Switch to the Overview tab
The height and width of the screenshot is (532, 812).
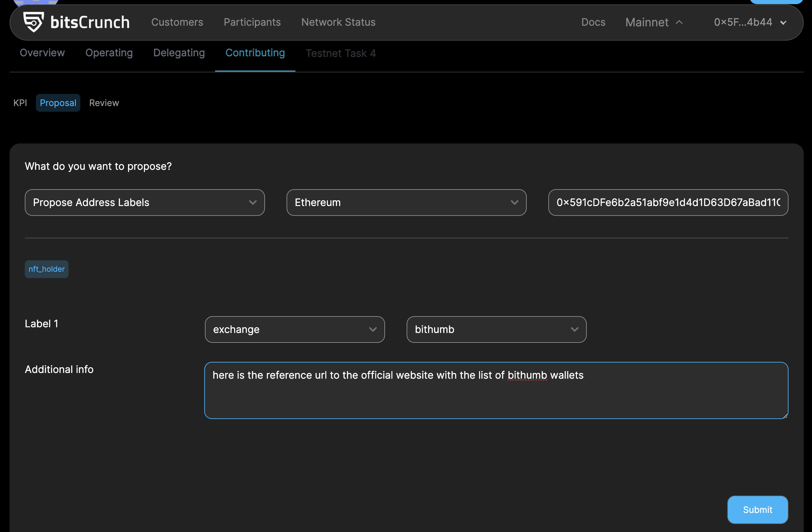click(42, 53)
